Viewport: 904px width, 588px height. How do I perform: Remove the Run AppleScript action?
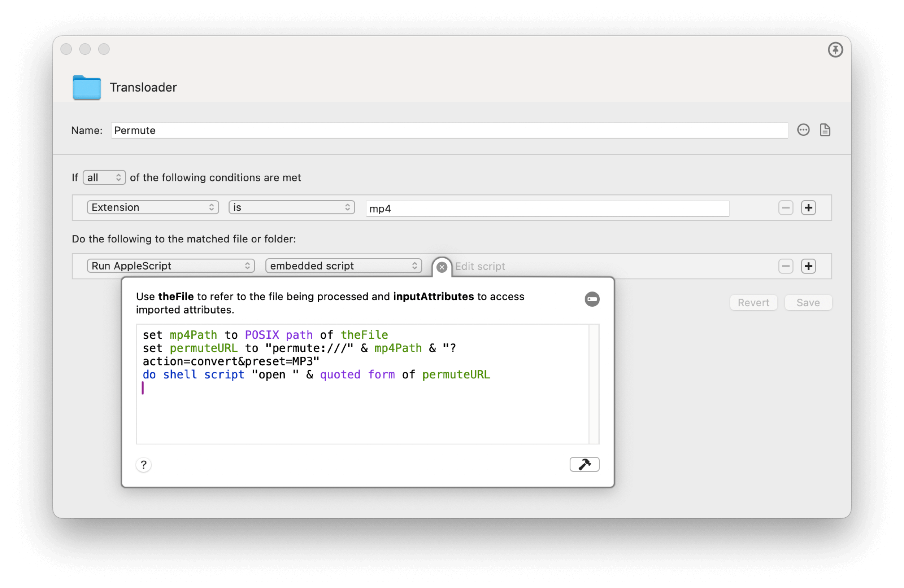(786, 266)
